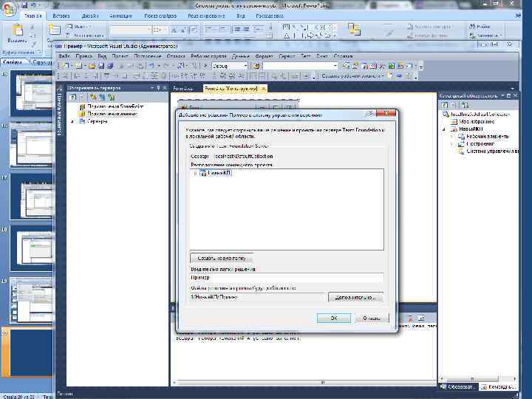Open the Отладка menu in Visual Studio
The height and width of the screenshot is (399, 532).
point(176,56)
